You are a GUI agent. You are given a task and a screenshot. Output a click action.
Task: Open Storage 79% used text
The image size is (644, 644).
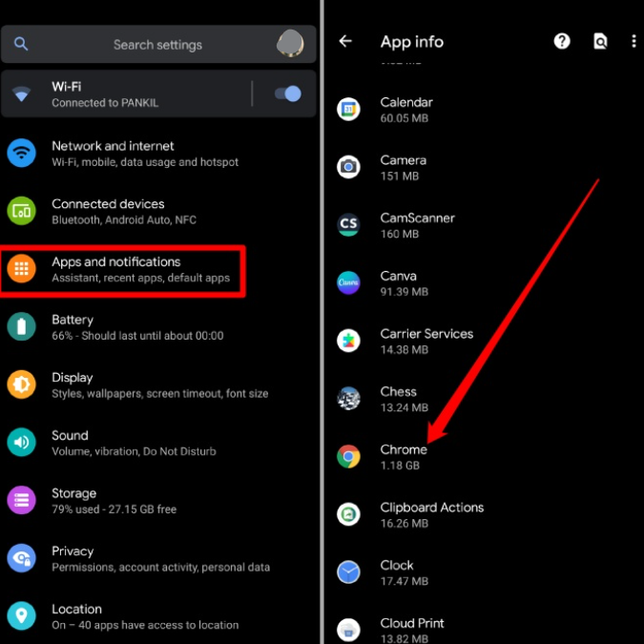(114, 501)
